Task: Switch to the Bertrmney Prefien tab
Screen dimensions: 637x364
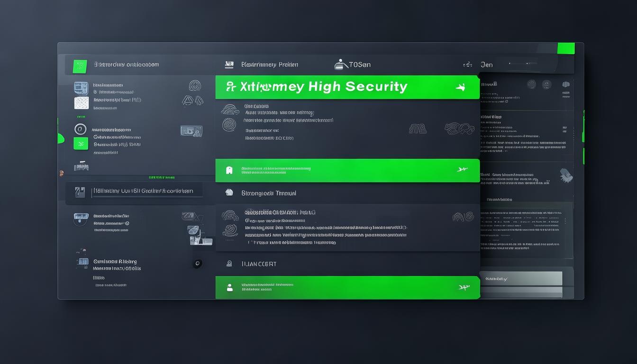Action: click(270, 64)
